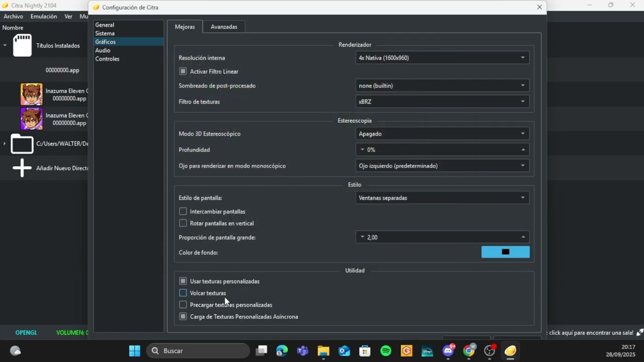The width and height of the screenshot is (644, 362).
Task: Select the first Inazuma Eleven game thumbnail
Action: click(x=31, y=95)
